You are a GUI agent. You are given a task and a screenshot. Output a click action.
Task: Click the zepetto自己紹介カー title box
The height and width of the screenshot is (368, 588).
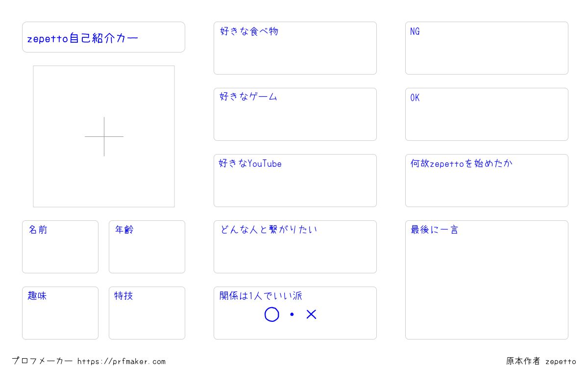(103, 37)
